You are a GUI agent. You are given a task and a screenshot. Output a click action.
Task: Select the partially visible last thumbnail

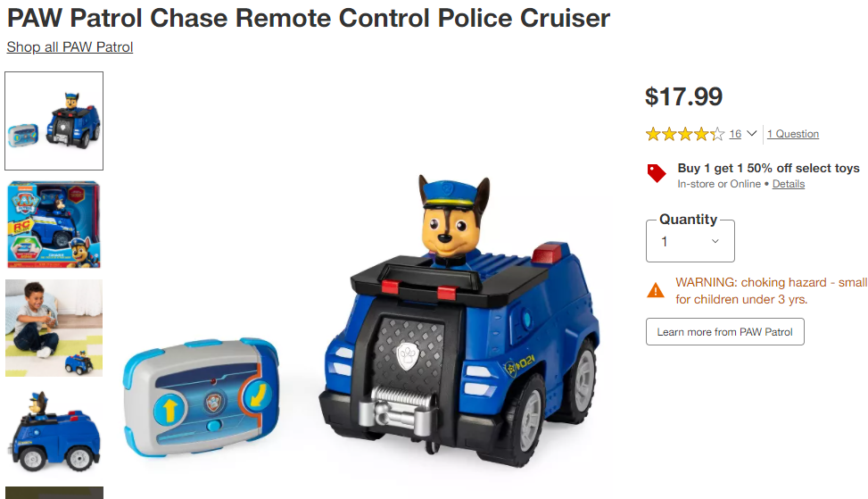click(x=54, y=493)
